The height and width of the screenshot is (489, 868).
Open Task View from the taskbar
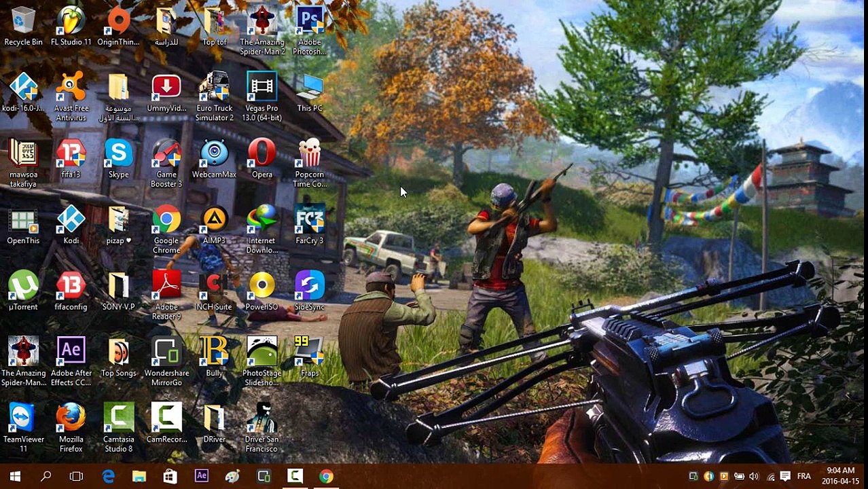76,477
